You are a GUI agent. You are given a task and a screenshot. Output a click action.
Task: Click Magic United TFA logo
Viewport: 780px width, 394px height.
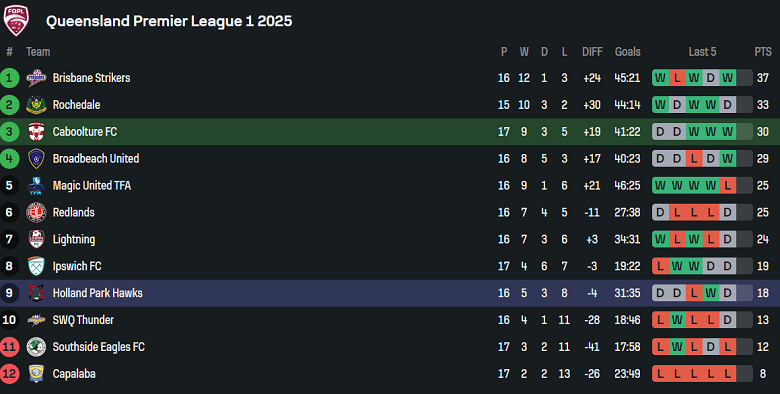pos(36,185)
